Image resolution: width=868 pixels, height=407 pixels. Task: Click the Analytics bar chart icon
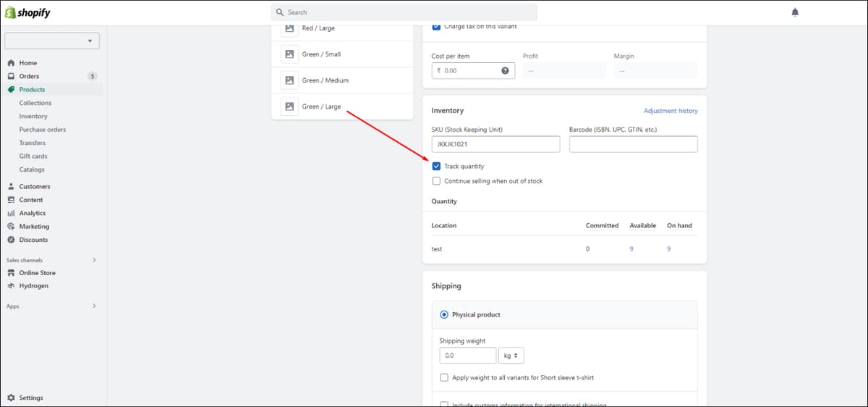(x=11, y=214)
